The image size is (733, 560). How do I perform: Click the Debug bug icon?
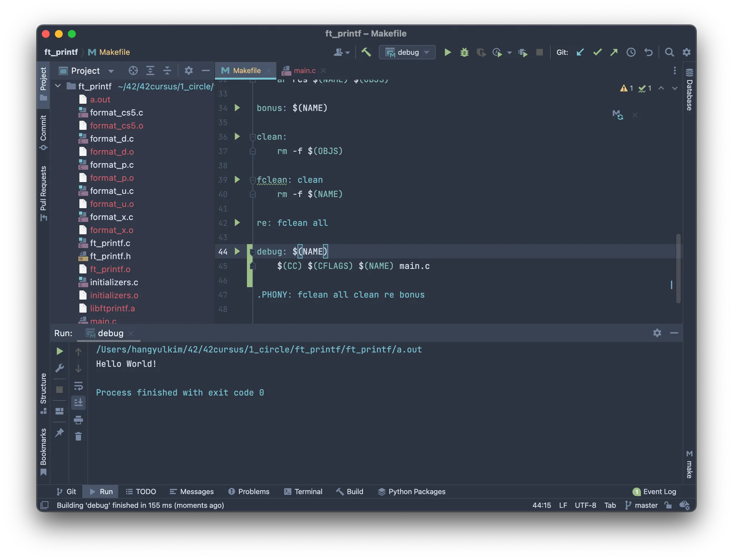click(464, 52)
